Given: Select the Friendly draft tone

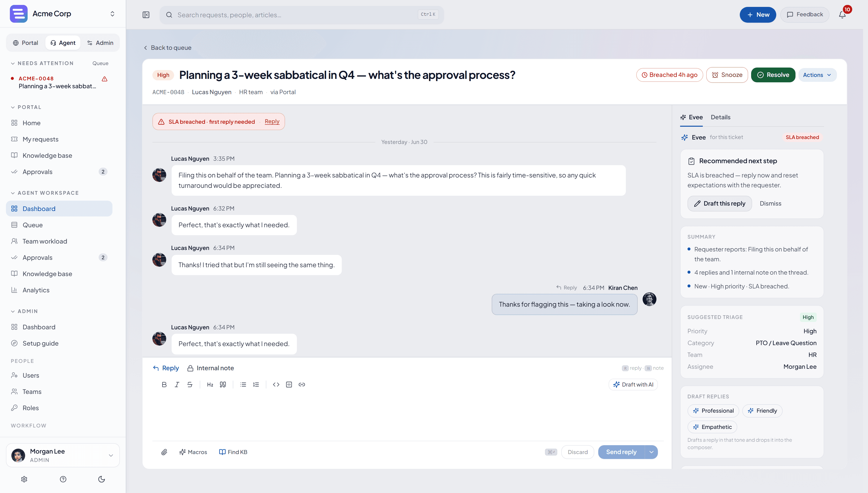Looking at the screenshot, I should (x=762, y=411).
